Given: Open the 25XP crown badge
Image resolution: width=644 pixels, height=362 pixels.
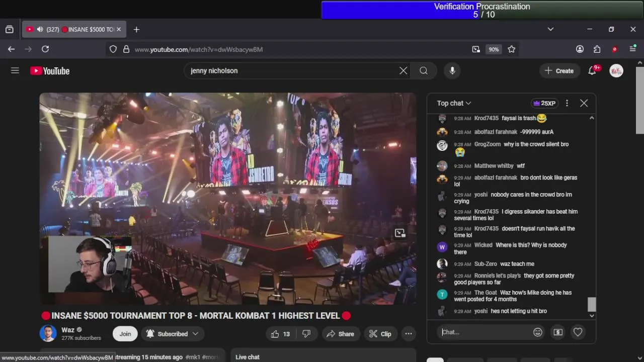Looking at the screenshot, I should pos(545,103).
